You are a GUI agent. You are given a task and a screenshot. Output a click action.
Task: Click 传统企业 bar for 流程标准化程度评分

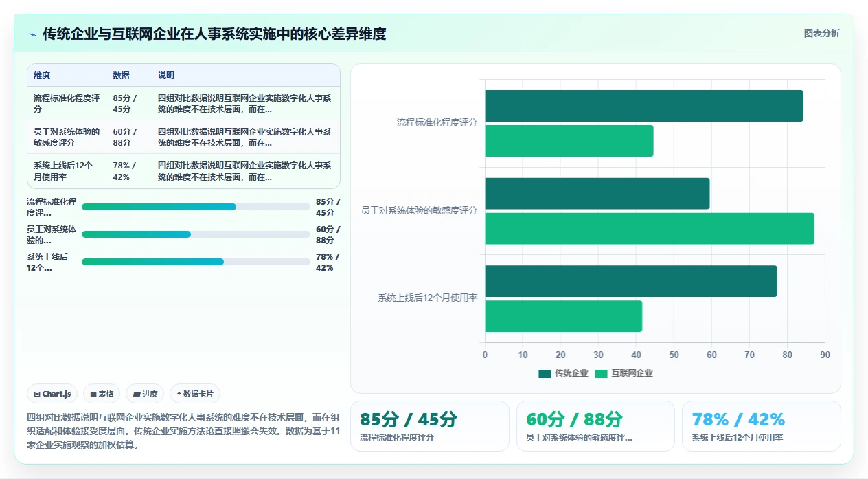(x=644, y=106)
